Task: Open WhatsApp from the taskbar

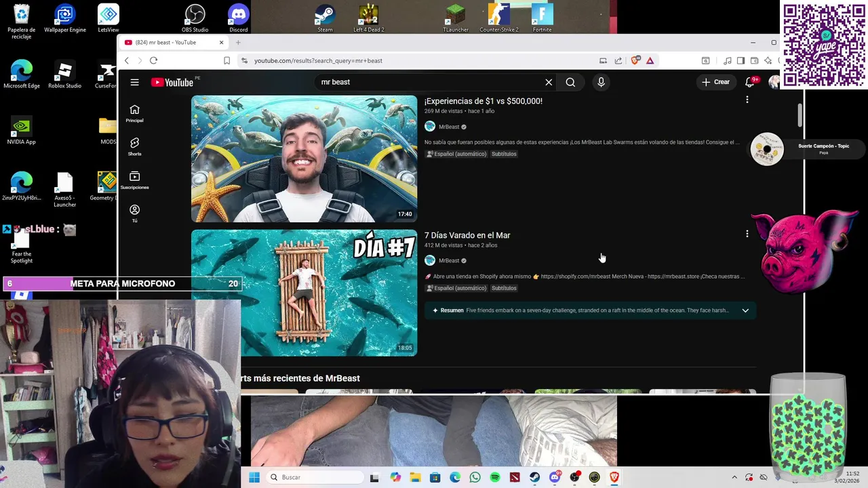Action: point(475,477)
